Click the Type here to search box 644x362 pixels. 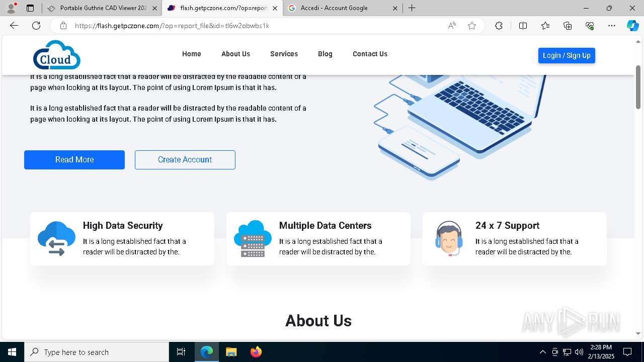point(97,352)
